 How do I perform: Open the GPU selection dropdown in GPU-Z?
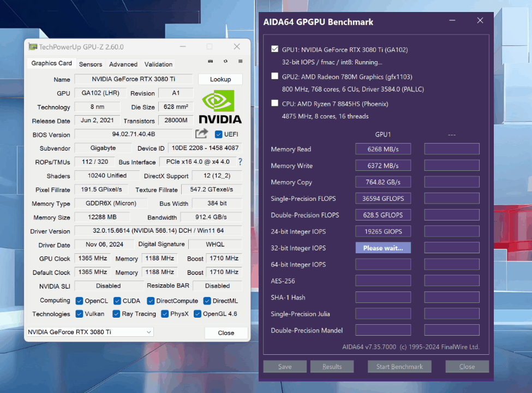coord(90,332)
